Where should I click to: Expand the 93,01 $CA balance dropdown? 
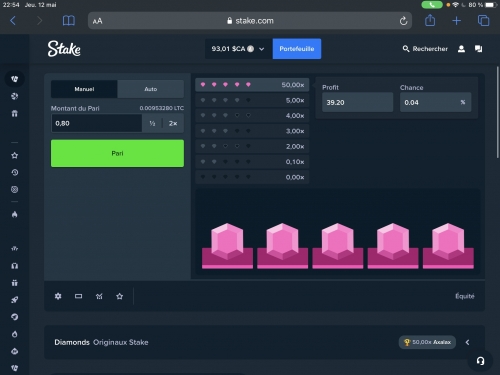click(238, 49)
